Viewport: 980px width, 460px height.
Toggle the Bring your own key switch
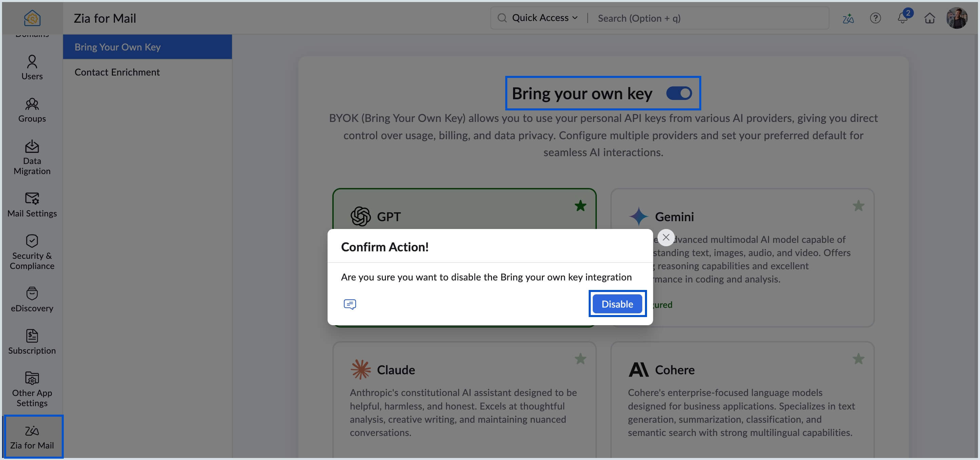679,93
